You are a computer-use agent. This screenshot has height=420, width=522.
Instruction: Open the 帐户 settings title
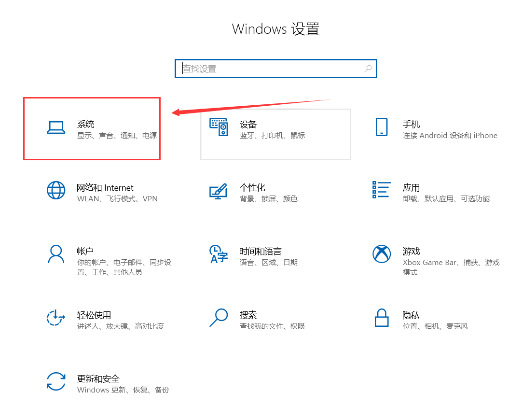[85, 251]
